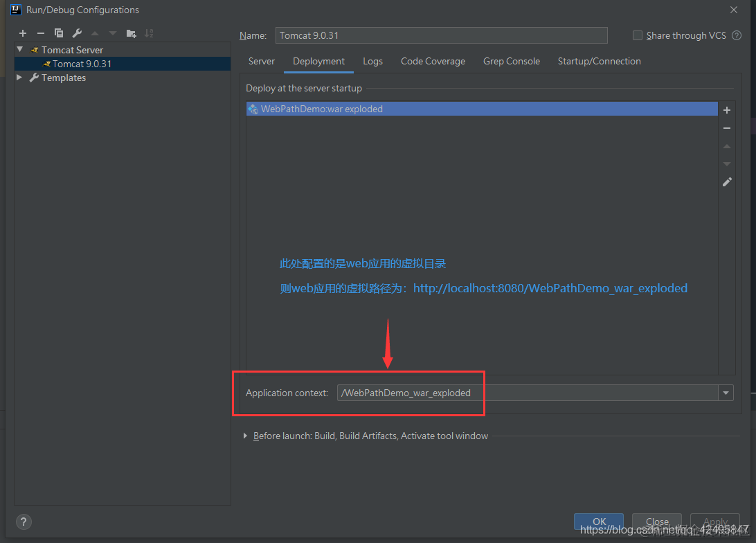Switch to the Server tab

pos(261,61)
